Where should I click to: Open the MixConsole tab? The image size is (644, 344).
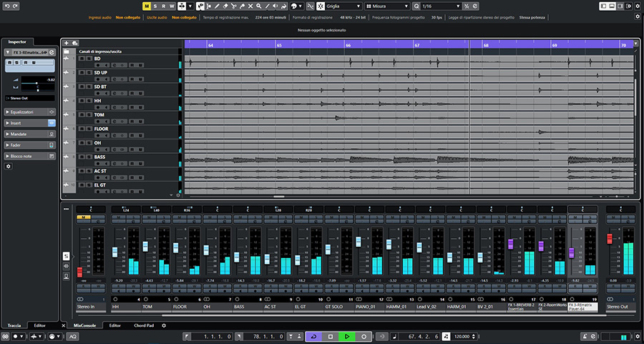point(84,325)
